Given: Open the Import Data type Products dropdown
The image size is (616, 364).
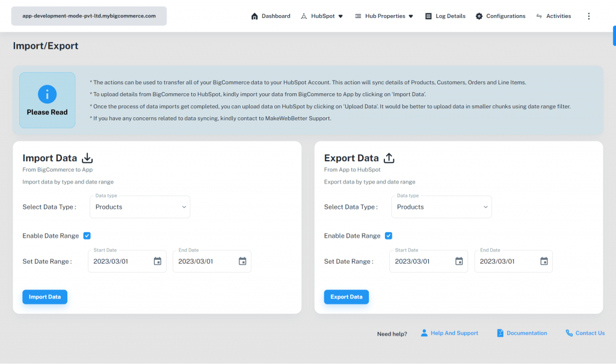Looking at the screenshot, I should pos(140,207).
